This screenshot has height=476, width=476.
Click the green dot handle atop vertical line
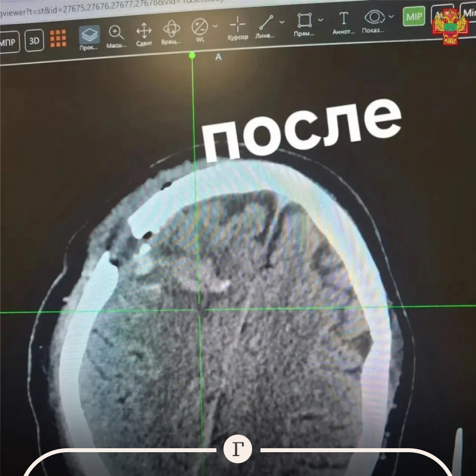point(192,55)
